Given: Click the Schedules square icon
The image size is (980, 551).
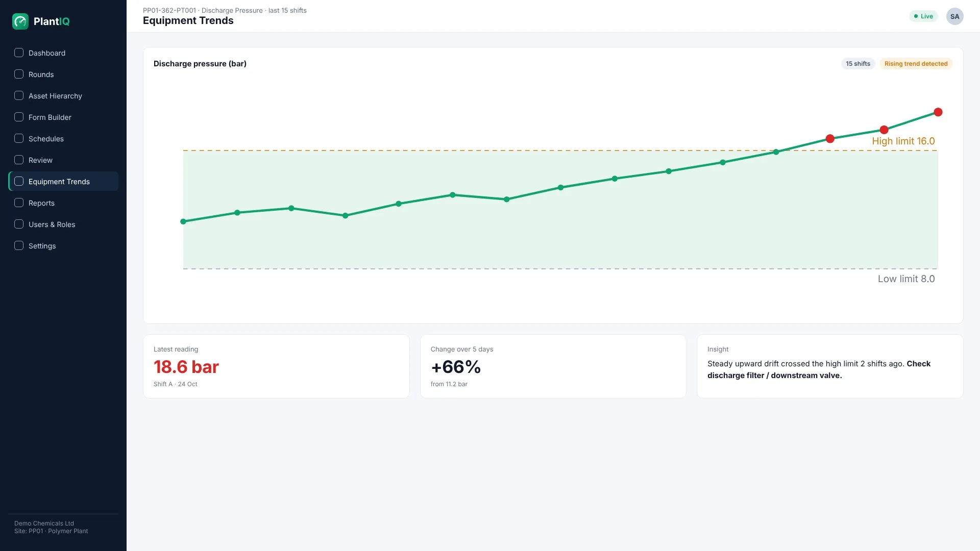Looking at the screenshot, I should [x=19, y=138].
